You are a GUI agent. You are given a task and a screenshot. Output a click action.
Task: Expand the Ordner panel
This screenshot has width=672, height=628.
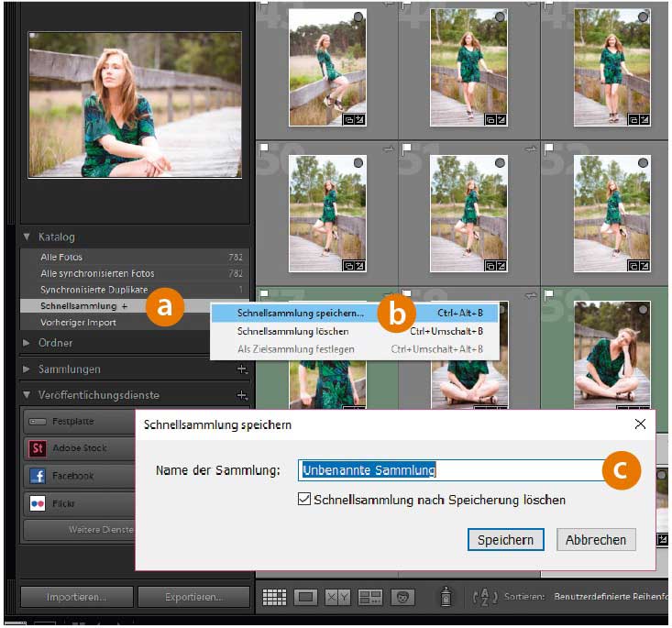pos(27,343)
